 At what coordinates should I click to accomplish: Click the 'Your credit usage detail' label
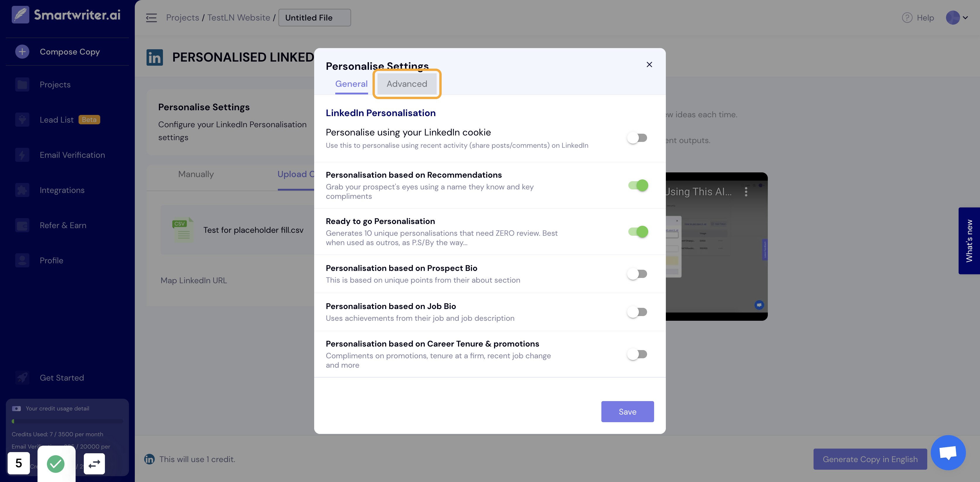[57, 408]
